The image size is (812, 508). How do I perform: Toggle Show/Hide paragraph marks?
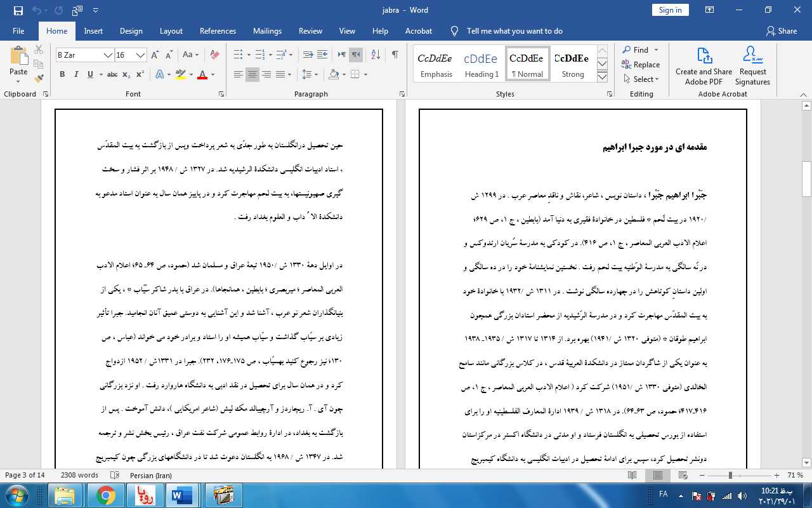point(395,55)
